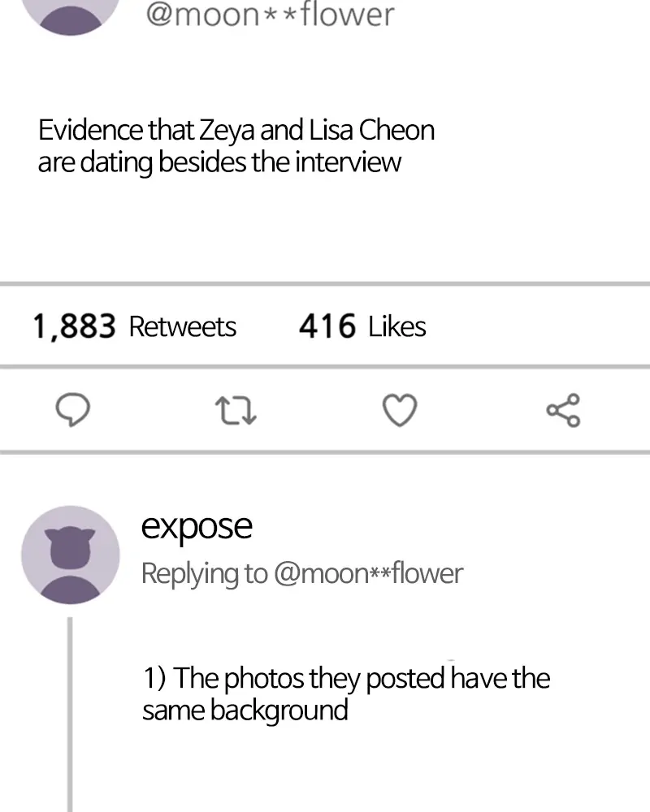Click the thread line below expose's avatar

click(x=70, y=715)
